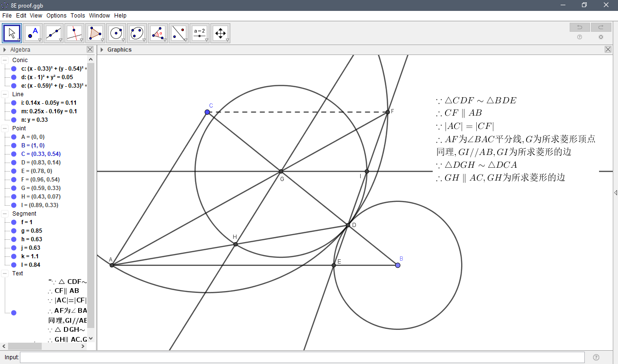This screenshot has width=618, height=364.
Task: Click the Undo button
Action: tap(579, 27)
